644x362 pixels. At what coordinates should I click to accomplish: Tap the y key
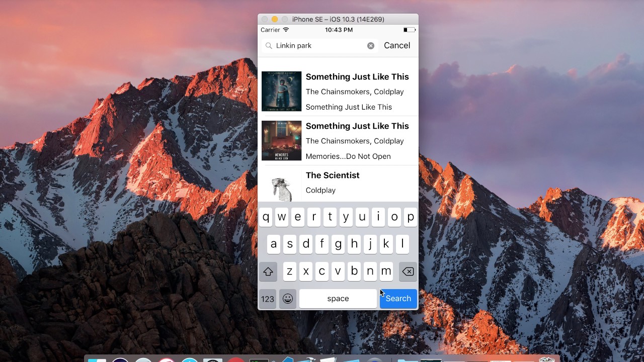(346, 217)
